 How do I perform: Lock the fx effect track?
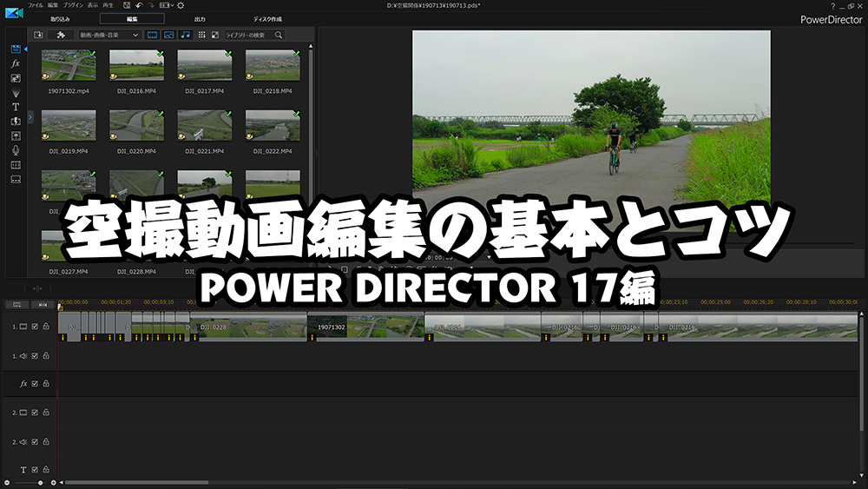click(46, 383)
